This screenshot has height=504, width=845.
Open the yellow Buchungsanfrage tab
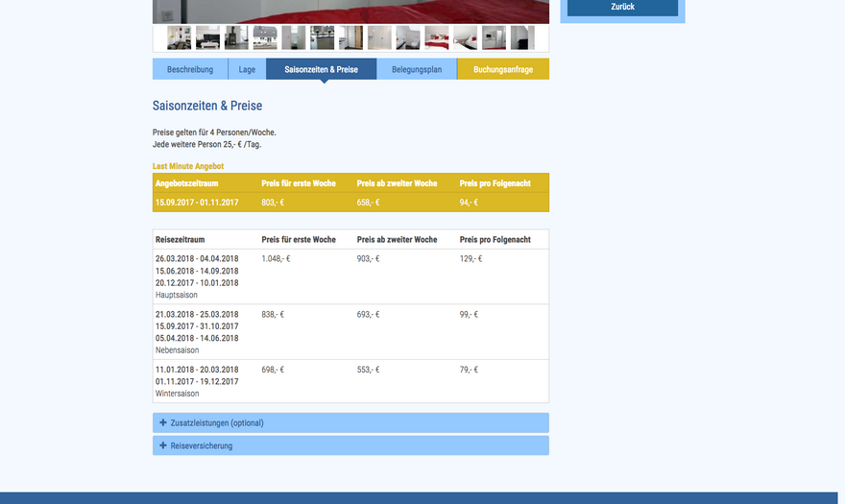coord(503,69)
